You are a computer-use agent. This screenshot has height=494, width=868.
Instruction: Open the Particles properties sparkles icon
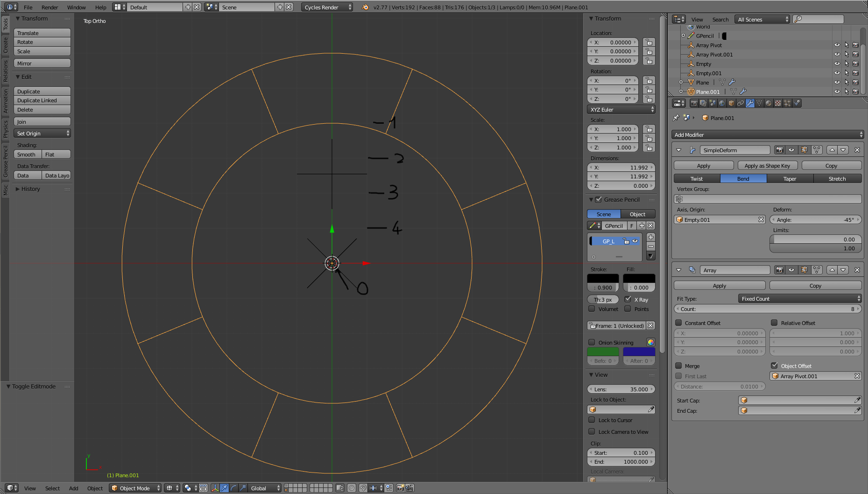point(788,104)
